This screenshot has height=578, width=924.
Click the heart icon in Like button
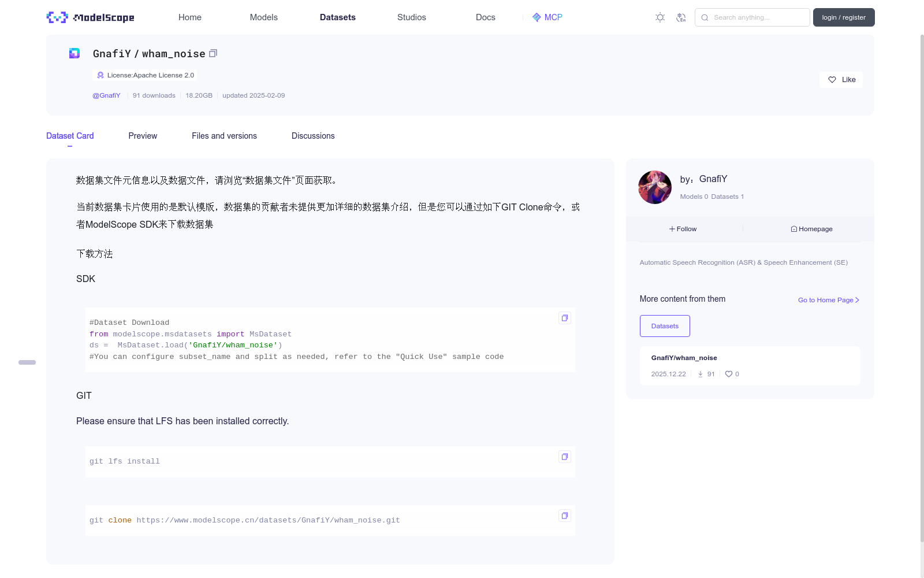pos(832,80)
